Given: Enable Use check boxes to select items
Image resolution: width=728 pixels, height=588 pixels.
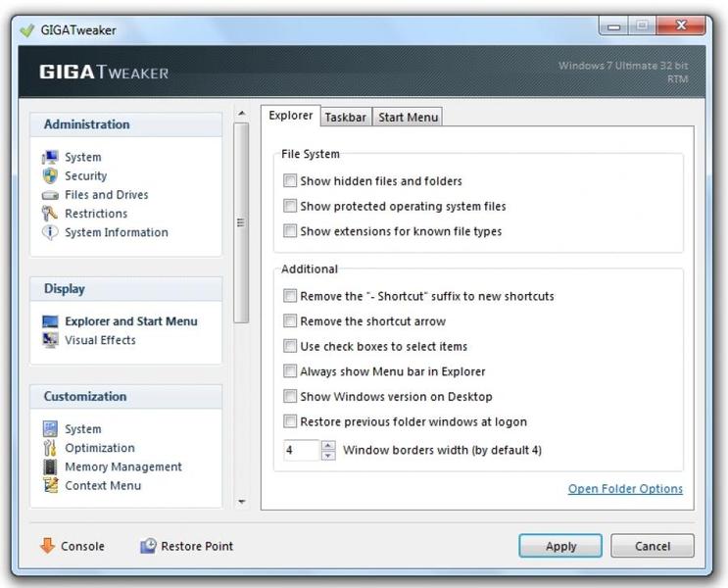Looking at the screenshot, I should 290,346.
